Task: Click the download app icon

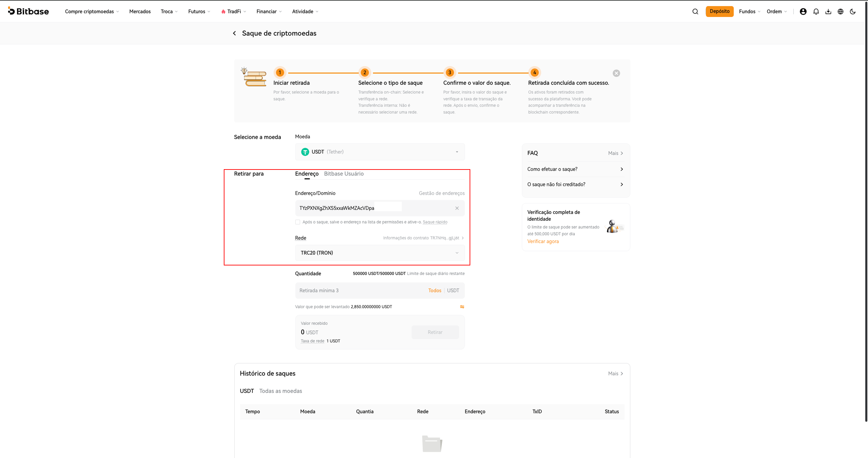Action: pyautogui.click(x=828, y=12)
